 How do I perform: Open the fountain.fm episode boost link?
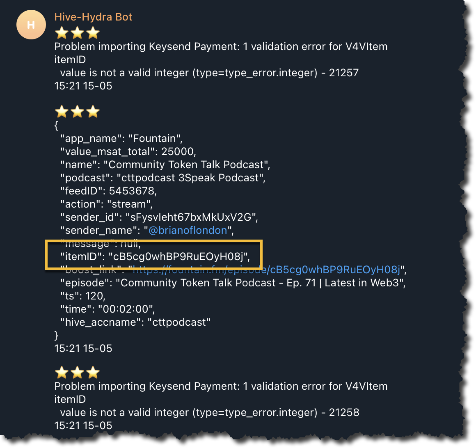click(266, 270)
